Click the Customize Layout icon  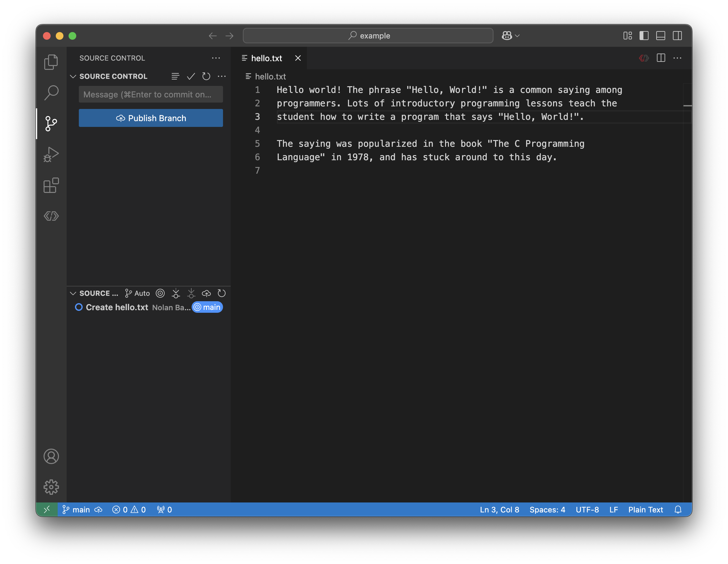point(628,36)
